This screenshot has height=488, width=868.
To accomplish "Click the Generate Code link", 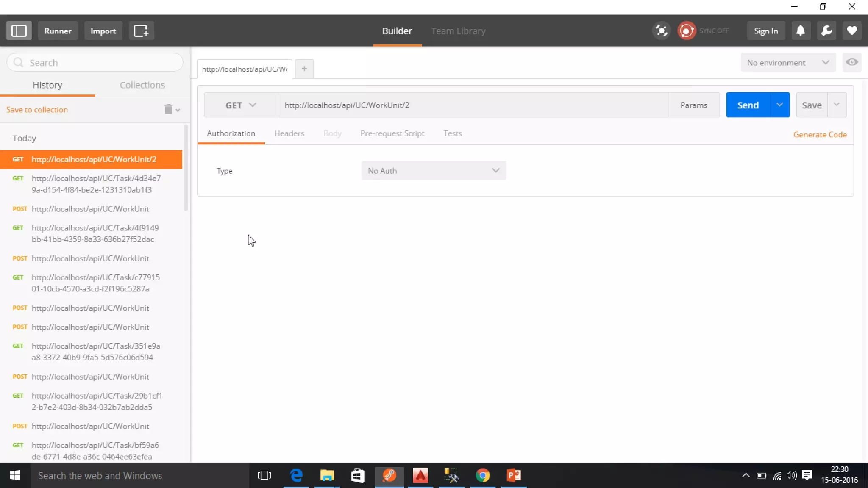I will point(820,134).
